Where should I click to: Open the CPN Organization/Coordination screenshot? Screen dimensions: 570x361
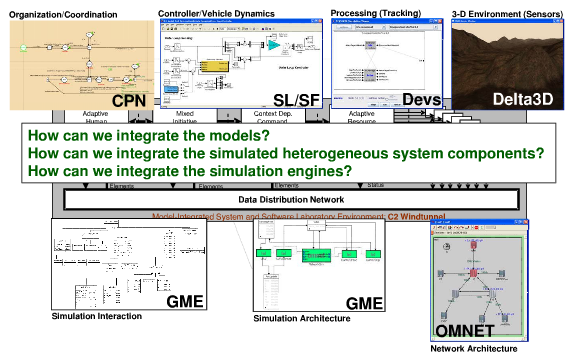(82, 65)
